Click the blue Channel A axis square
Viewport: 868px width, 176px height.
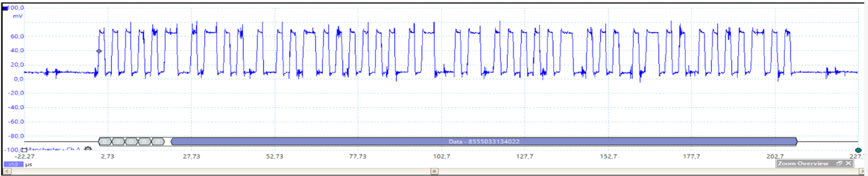tap(5, 8)
